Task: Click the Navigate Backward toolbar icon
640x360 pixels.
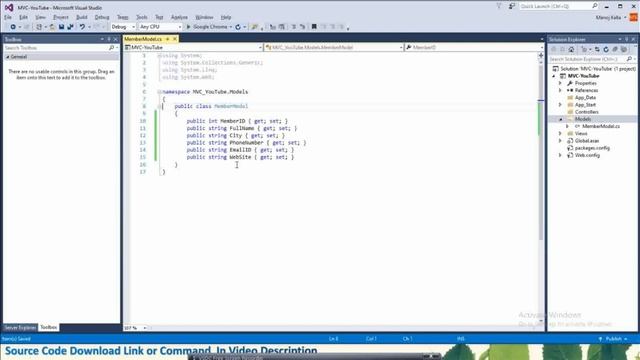Action: pos(13,27)
